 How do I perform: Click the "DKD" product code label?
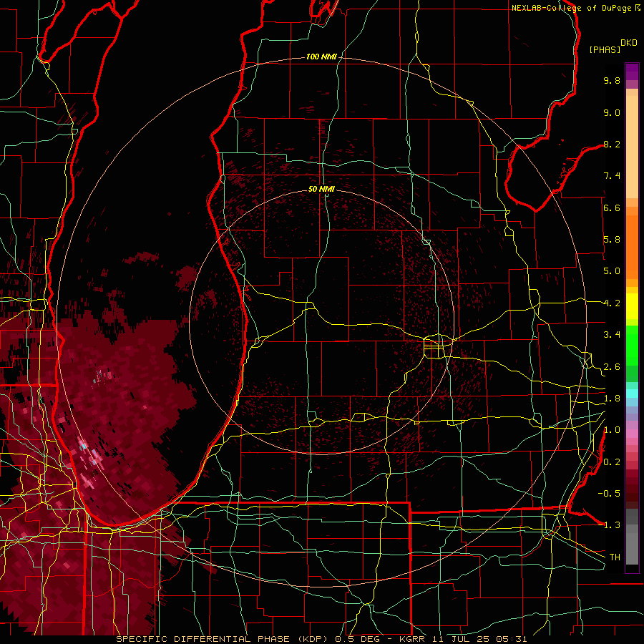point(629,43)
